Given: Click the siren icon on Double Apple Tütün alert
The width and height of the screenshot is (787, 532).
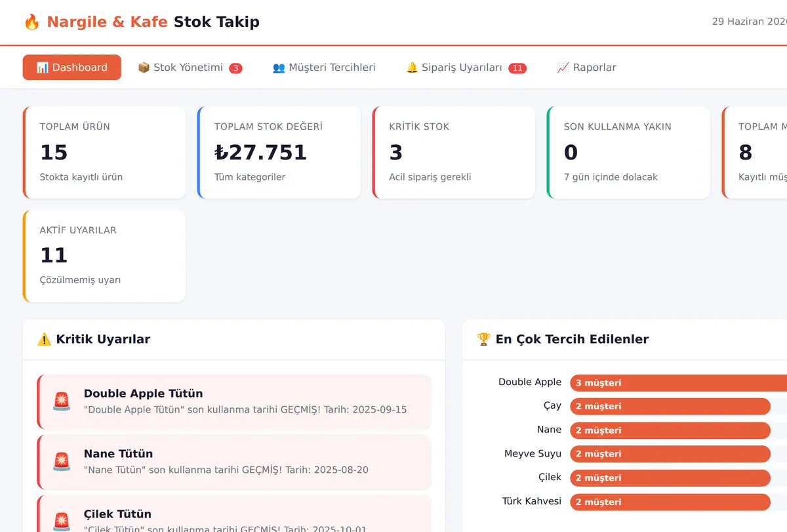Looking at the screenshot, I should (x=62, y=401).
